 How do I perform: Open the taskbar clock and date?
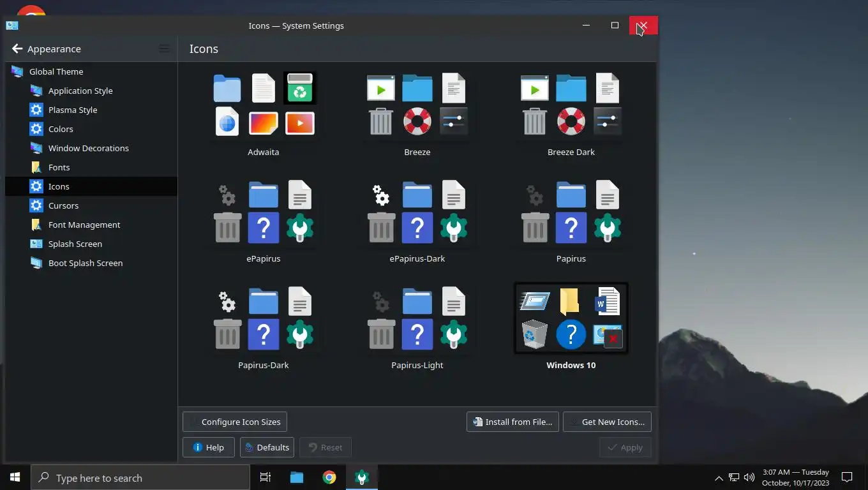pyautogui.click(x=795, y=477)
